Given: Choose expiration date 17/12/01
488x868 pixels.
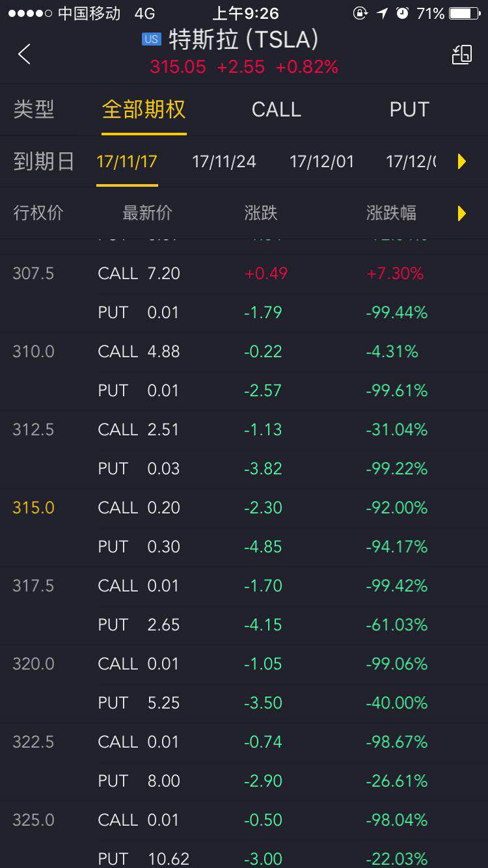Looking at the screenshot, I should click(x=321, y=161).
